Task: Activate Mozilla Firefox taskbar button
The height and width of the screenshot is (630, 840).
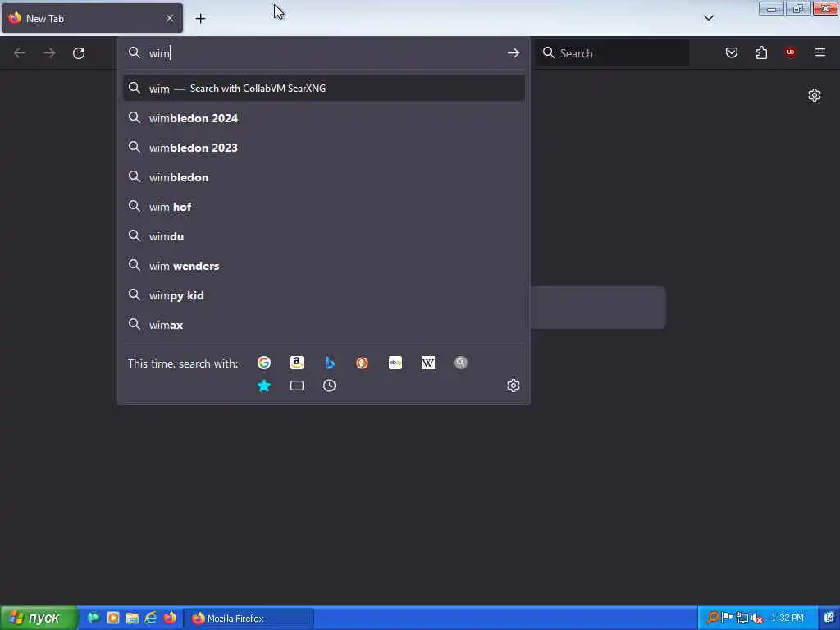Action: [249, 619]
